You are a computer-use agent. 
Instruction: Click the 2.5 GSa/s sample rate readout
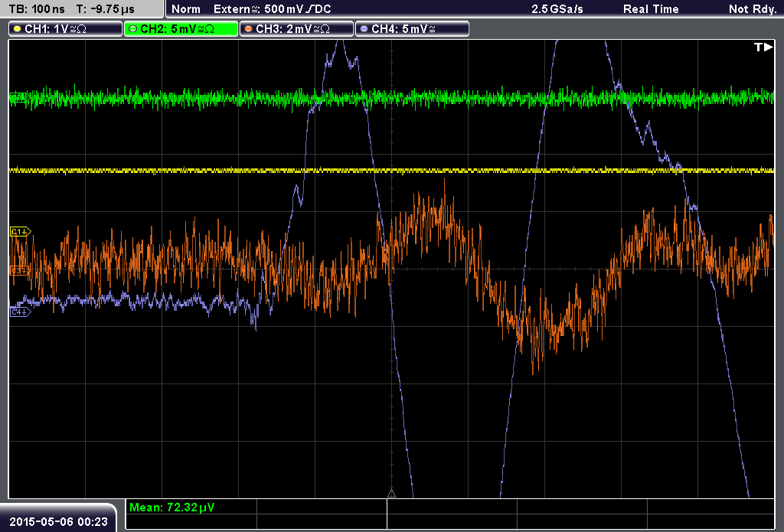557,9
